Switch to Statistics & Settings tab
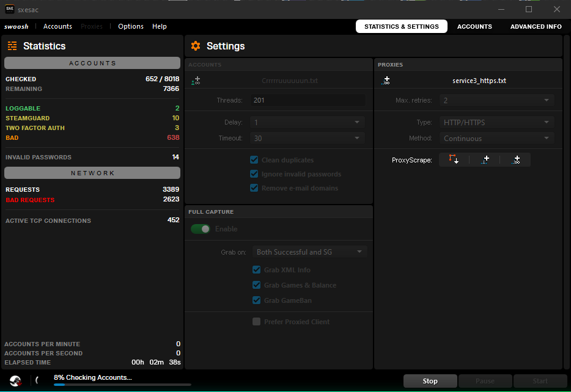 (x=401, y=26)
